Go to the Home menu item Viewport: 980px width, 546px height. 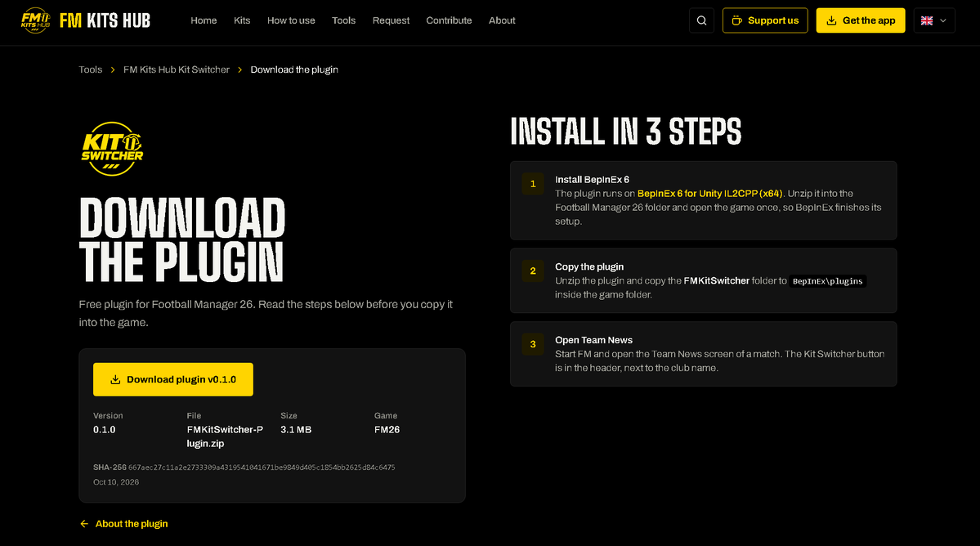pos(204,20)
